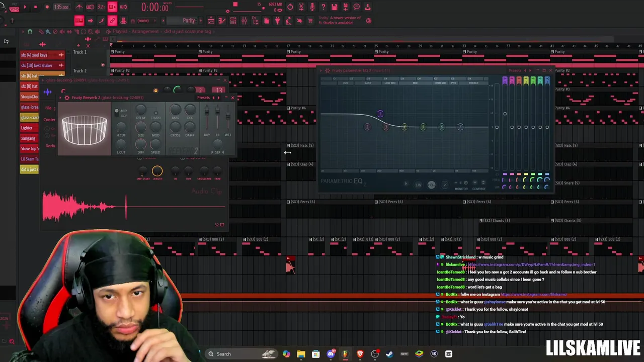Open the help question mark icon
The width and height of the screenshot is (644, 362).
pyautogui.click(x=323, y=7)
